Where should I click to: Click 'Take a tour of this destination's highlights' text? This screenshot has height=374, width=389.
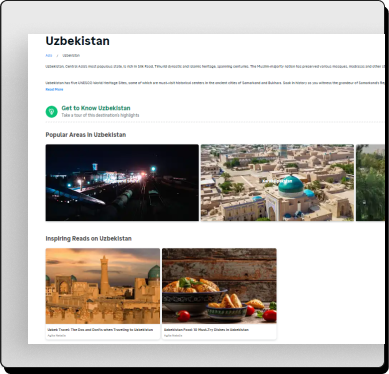coord(100,115)
